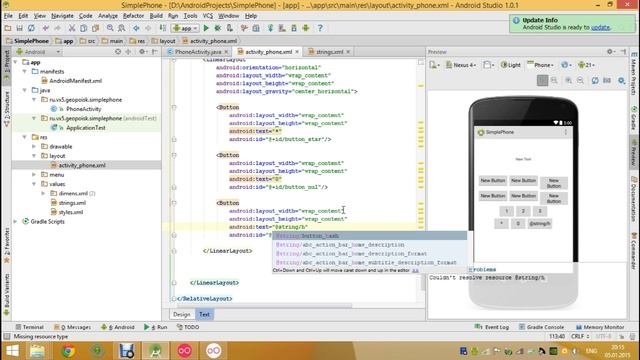Click zoom to fit preview icon
This screenshot has height=360, width=640.
(542, 80)
